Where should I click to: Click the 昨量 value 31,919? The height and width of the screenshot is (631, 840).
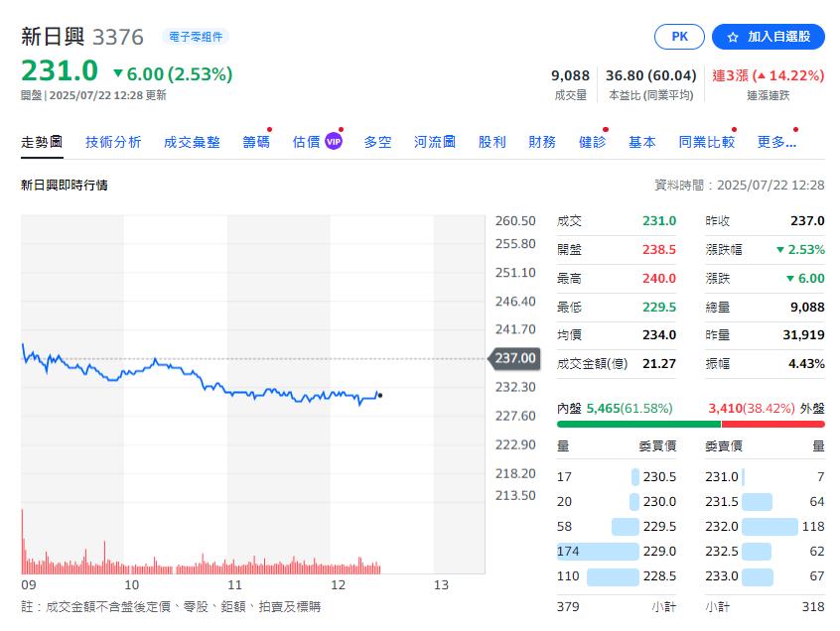[x=803, y=335]
